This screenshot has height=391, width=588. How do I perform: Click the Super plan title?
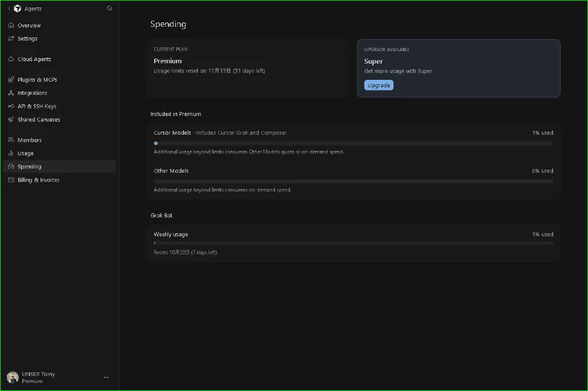374,62
